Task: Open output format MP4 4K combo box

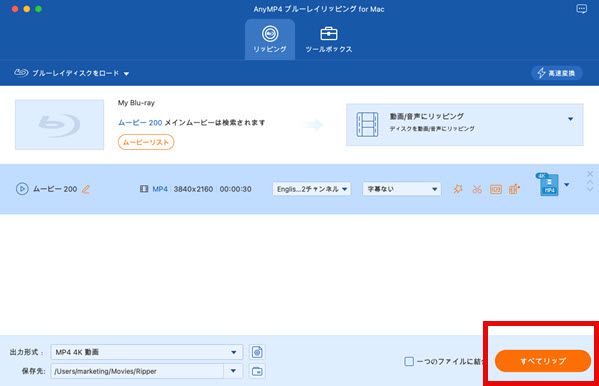Action: (x=147, y=352)
